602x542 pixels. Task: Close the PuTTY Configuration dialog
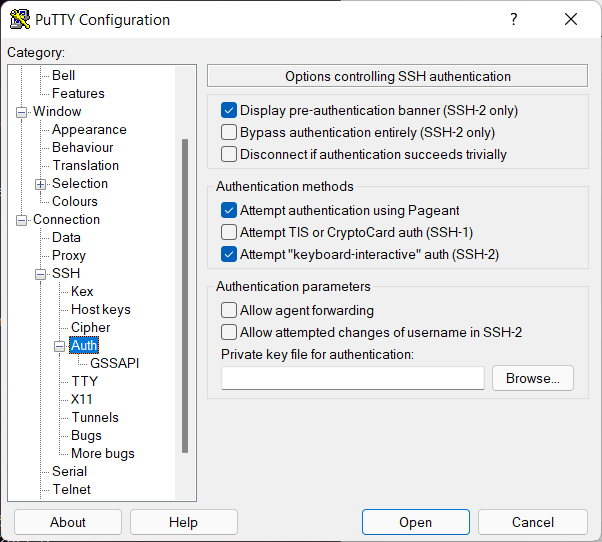(x=571, y=19)
